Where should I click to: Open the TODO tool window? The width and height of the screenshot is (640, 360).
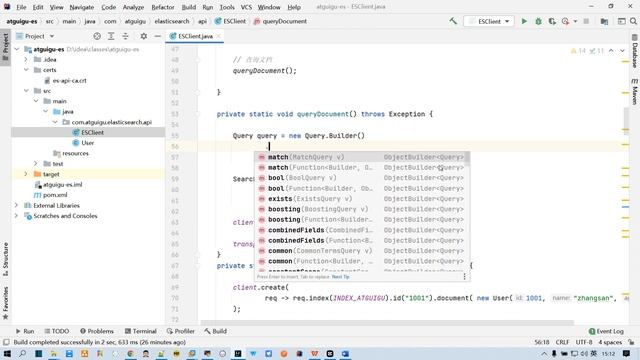(x=57, y=331)
